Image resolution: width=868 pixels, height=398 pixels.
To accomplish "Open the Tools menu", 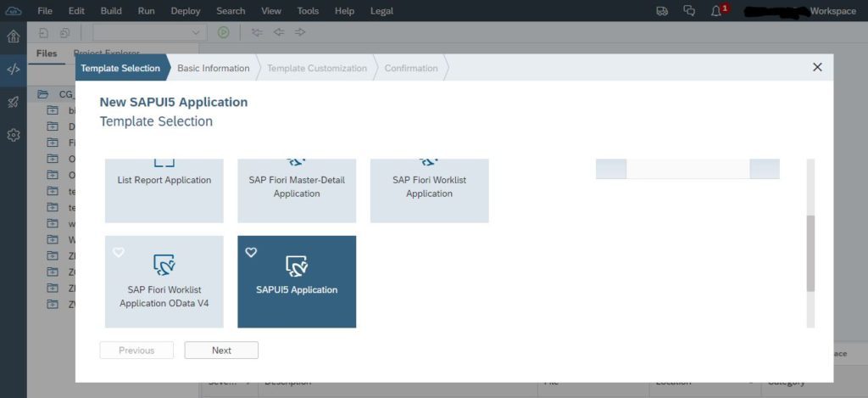I will pyautogui.click(x=308, y=11).
